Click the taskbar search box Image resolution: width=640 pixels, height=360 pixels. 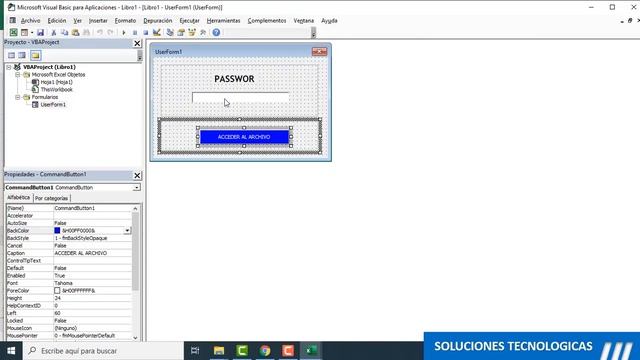coord(103,351)
